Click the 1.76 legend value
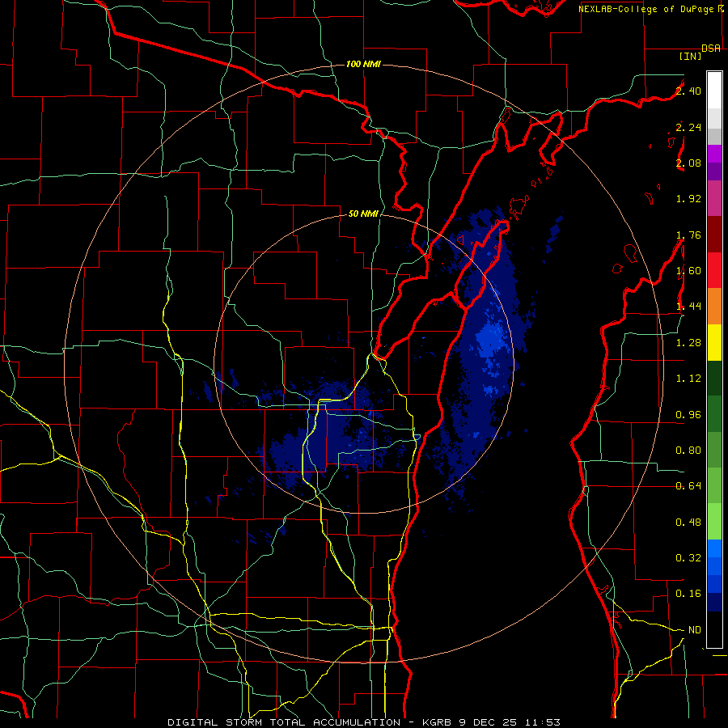Screen dimensions: 728x728 pos(688,235)
